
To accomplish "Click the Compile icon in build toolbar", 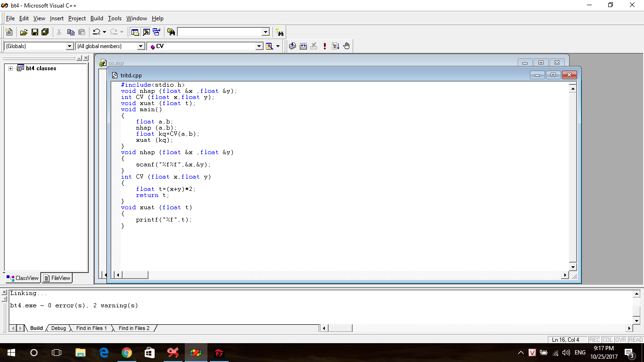I will pos(292,46).
